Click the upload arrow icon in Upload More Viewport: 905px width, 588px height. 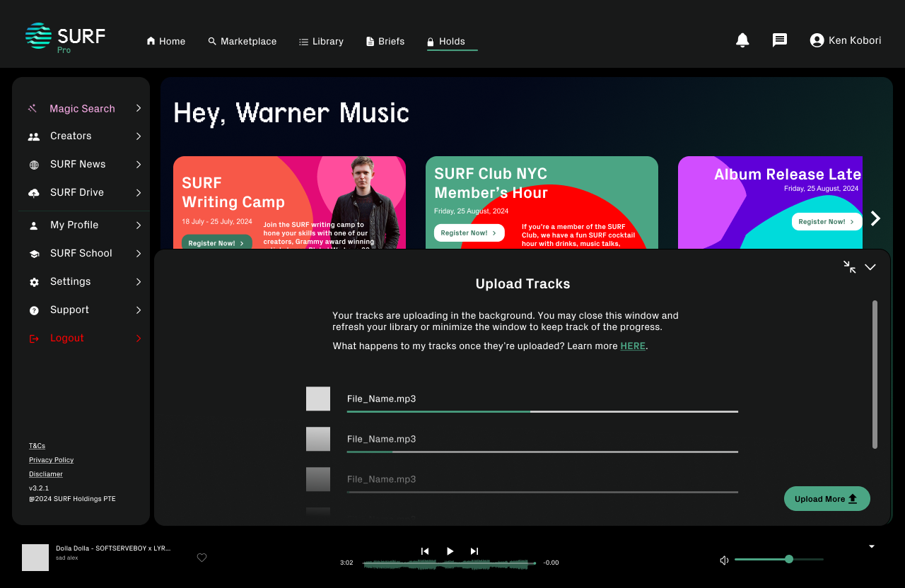(853, 498)
